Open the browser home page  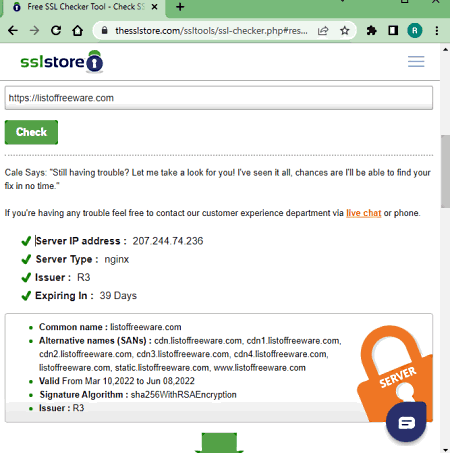77,31
